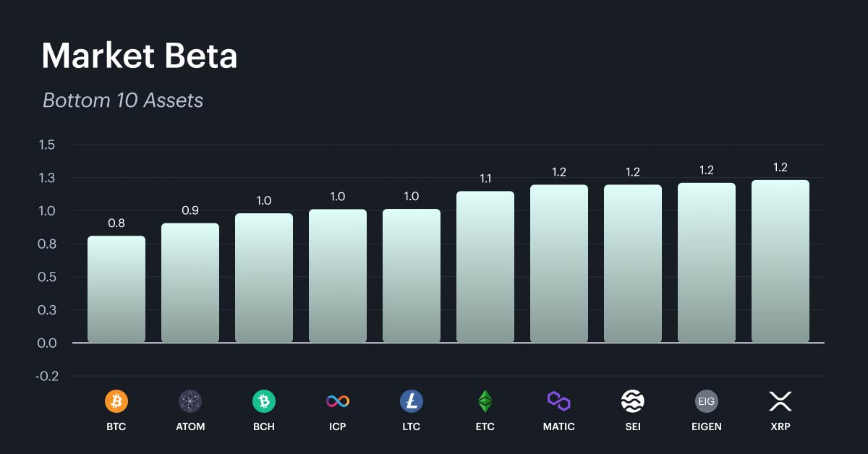Click the Market Beta title
The height and width of the screenshot is (454, 868).
click(140, 56)
